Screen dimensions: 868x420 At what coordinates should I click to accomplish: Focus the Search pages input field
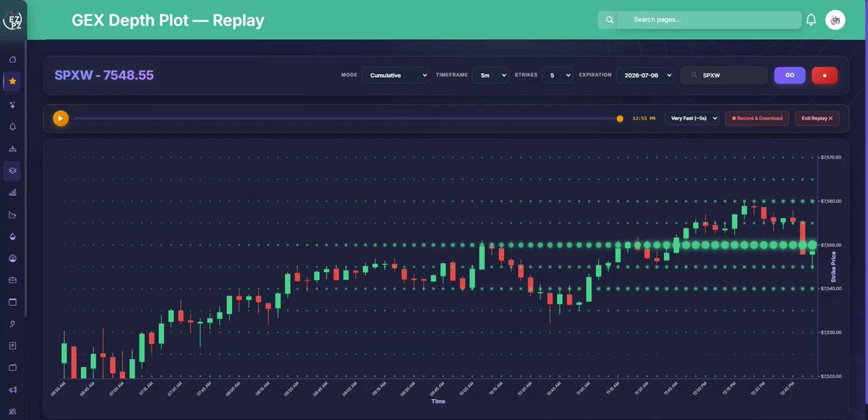click(710, 20)
